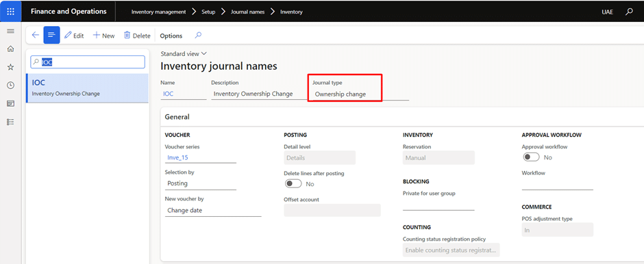Open Workspaces icon in sidebar
The image size is (644, 264).
11,104
